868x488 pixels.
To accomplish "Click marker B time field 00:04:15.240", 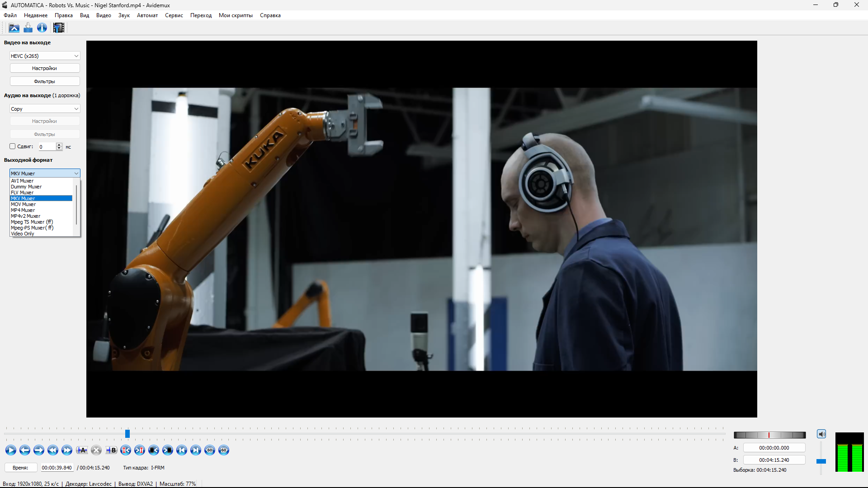I will 774,460.
